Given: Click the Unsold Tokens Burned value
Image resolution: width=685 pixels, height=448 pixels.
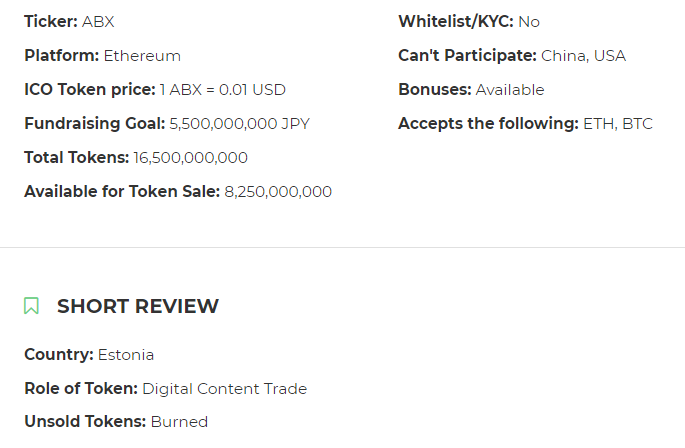Looking at the screenshot, I should click(x=179, y=422).
